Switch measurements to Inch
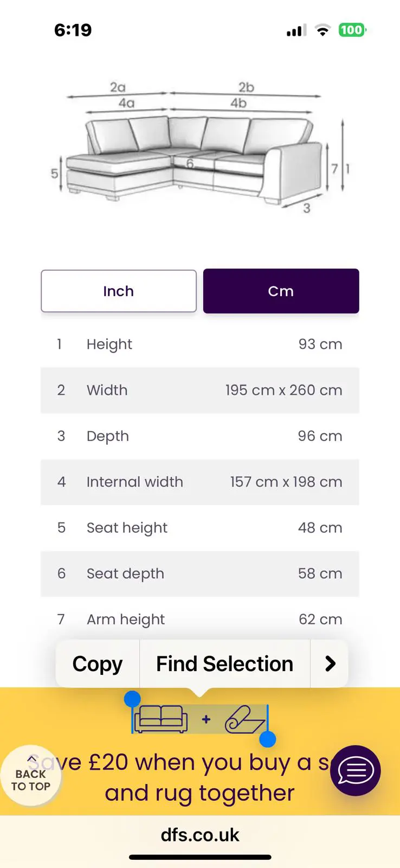 119,291
